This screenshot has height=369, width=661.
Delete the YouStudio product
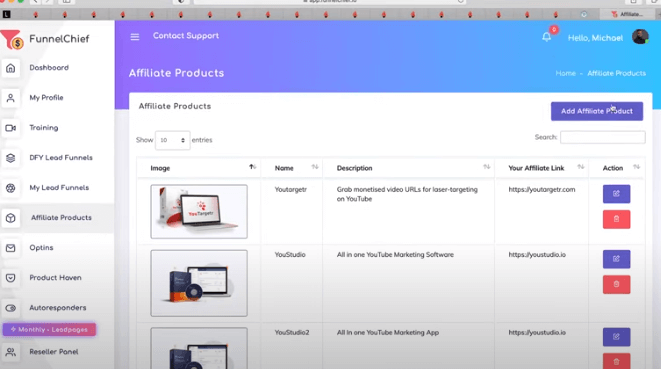[x=616, y=284]
